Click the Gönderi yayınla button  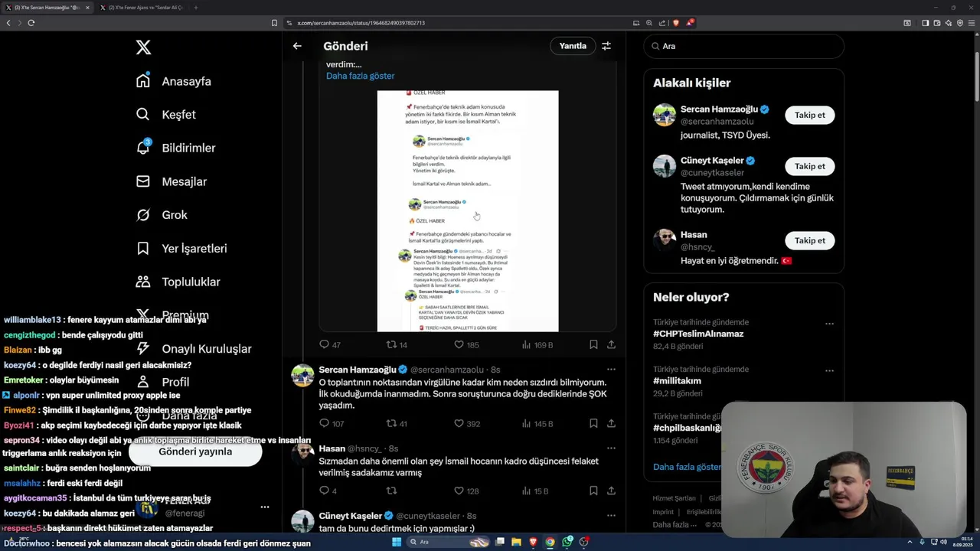point(195,452)
